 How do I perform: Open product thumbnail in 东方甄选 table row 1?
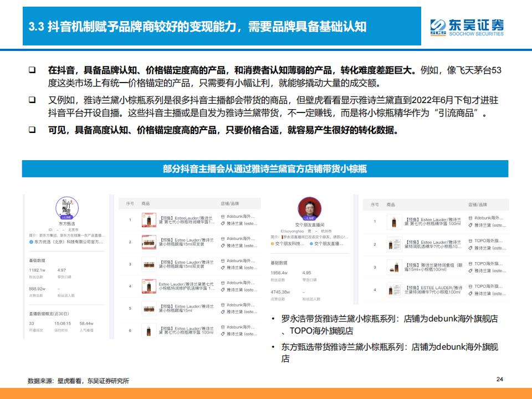149,220
